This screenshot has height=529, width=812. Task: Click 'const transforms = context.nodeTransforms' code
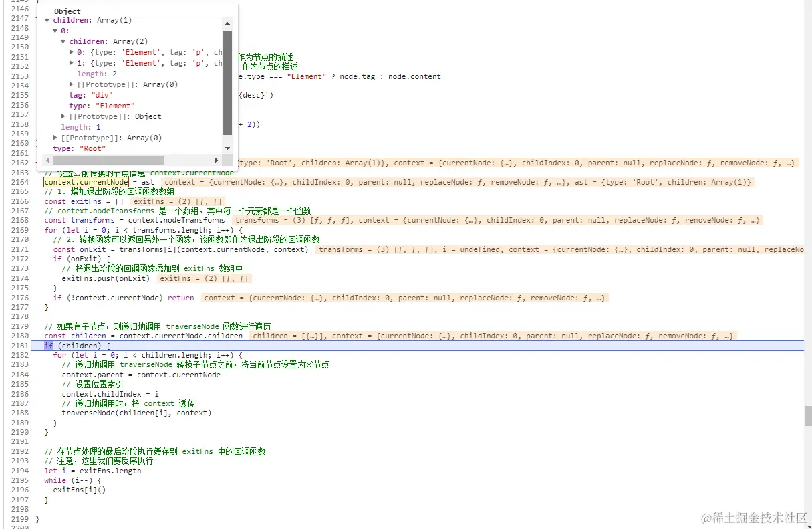click(134, 220)
